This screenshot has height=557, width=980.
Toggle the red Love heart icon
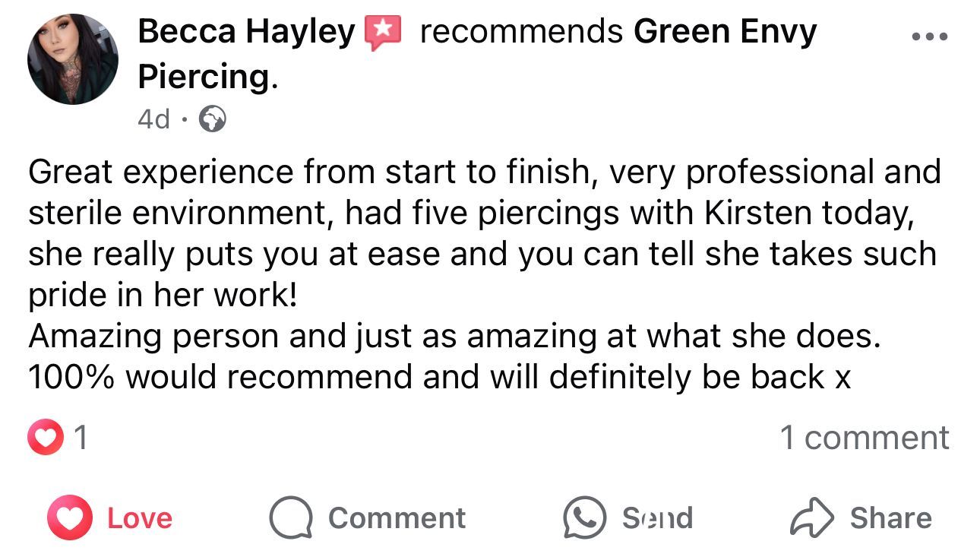pyautogui.click(x=69, y=518)
